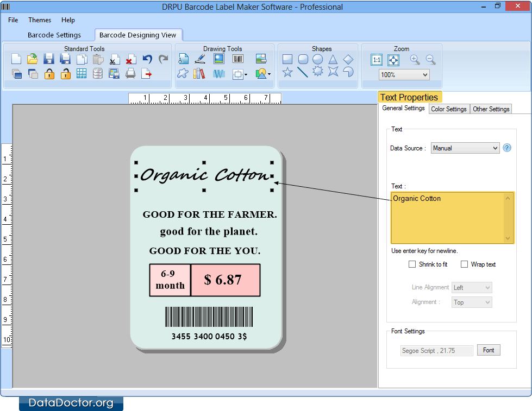Draw a five-point star shape
The width and height of the screenshot is (532, 411).
point(287,72)
